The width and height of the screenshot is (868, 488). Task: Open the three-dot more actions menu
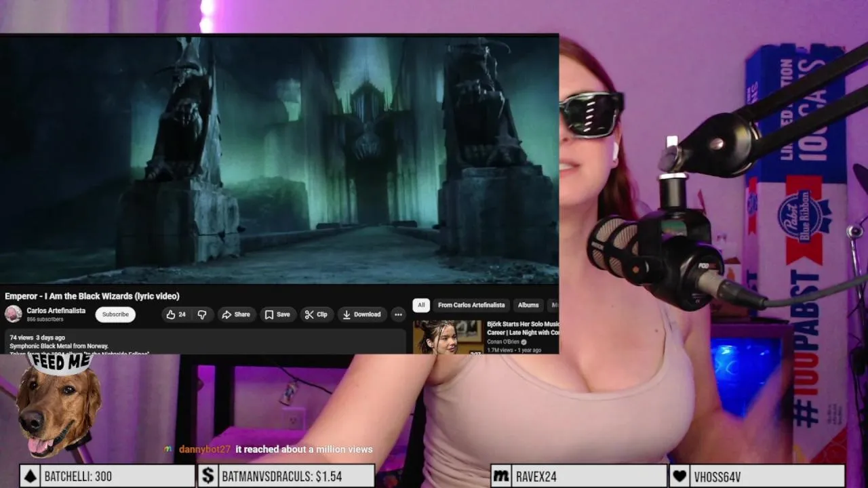point(398,314)
